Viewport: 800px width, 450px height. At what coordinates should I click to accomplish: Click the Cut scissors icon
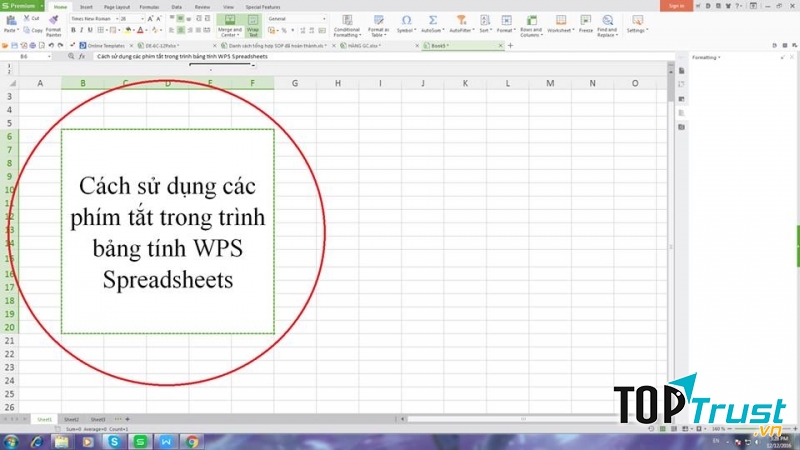coord(27,18)
